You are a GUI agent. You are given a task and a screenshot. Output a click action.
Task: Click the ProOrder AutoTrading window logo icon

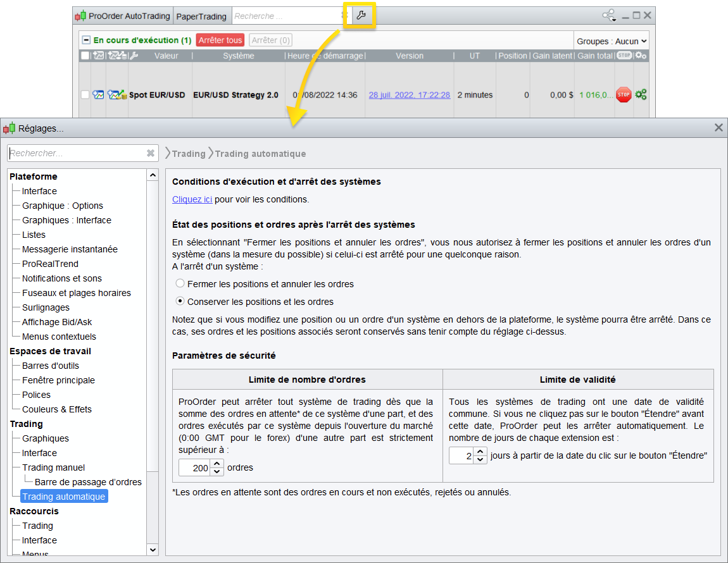click(x=80, y=16)
